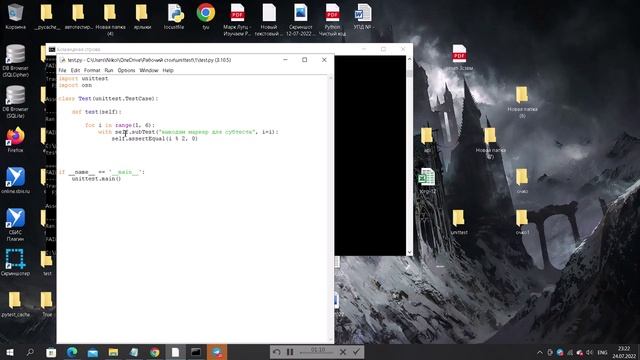
Task: Open the Help menu in IDLE
Action: 168,70
